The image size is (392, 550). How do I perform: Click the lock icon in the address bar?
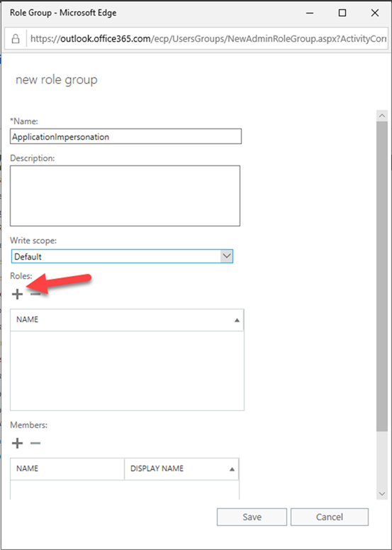[x=16, y=39]
